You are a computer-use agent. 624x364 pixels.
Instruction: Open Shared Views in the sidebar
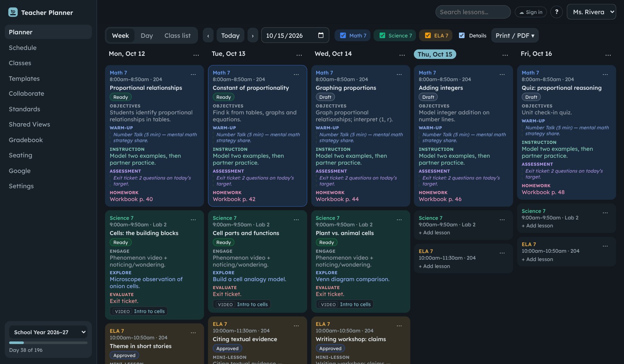point(48,124)
